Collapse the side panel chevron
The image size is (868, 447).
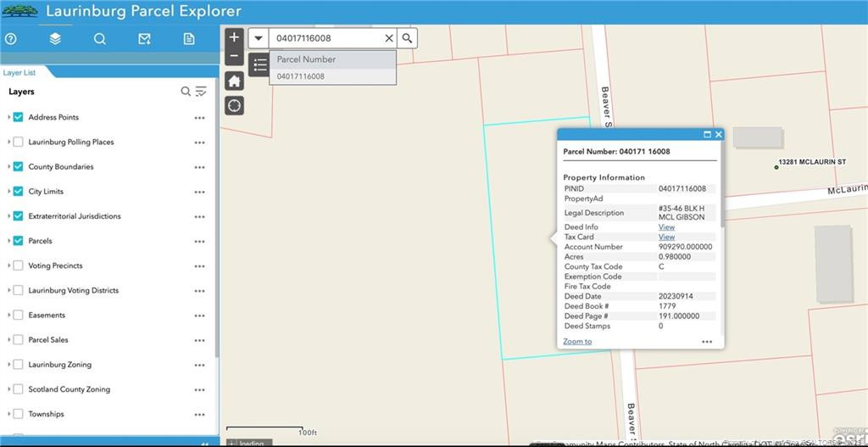pyautogui.click(x=205, y=444)
